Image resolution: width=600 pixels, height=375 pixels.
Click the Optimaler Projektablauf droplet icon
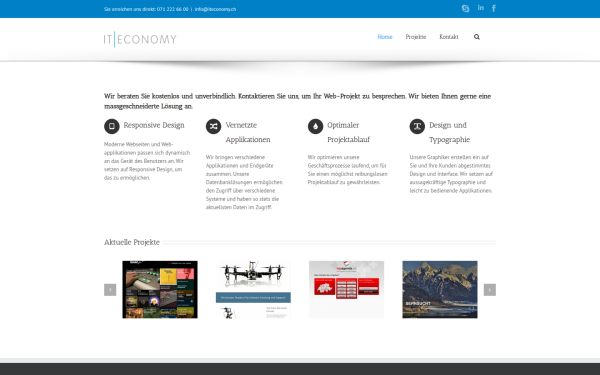[315, 126]
